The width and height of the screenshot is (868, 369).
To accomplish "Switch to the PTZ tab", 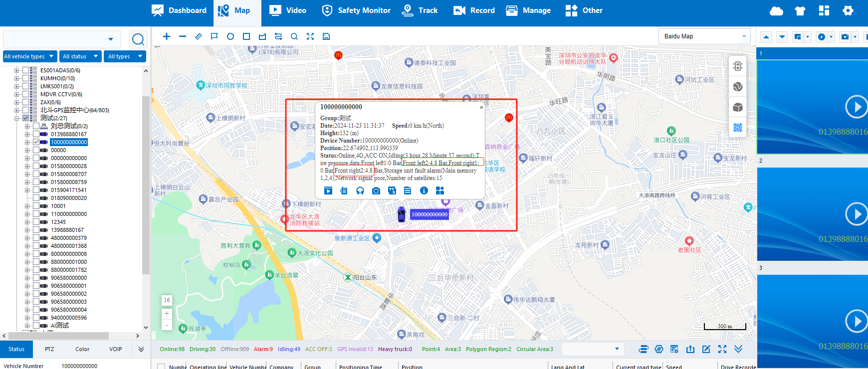I will tap(49, 349).
